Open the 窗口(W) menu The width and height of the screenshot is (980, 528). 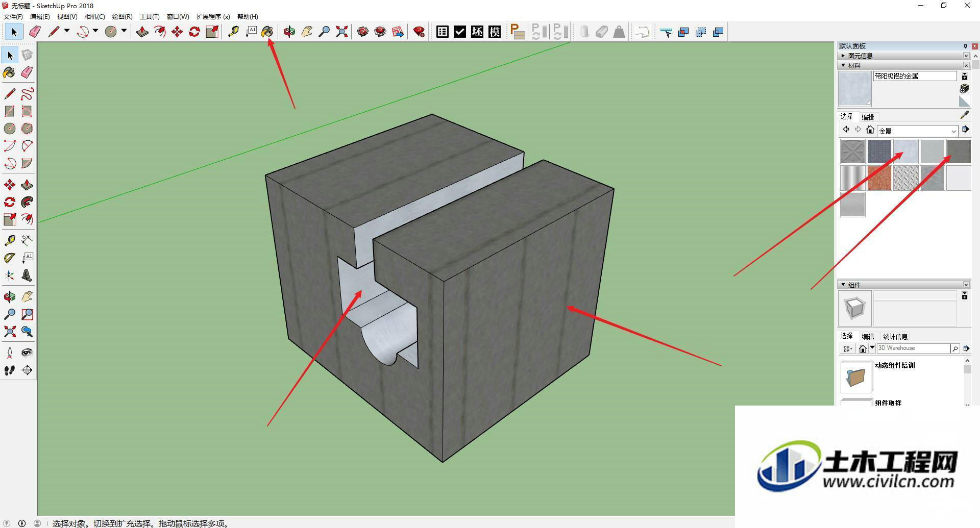pos(178,17)
